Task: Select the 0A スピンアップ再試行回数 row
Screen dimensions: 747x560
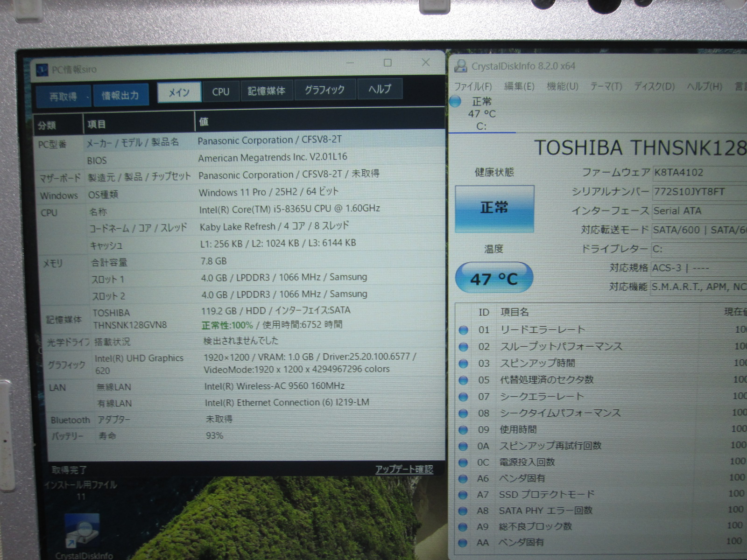Action: pyautogui.click(x=601, y=446)
